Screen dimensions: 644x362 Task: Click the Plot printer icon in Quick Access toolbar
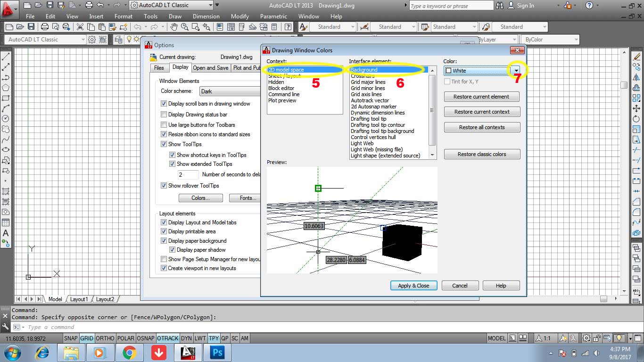tap(89, 5)
